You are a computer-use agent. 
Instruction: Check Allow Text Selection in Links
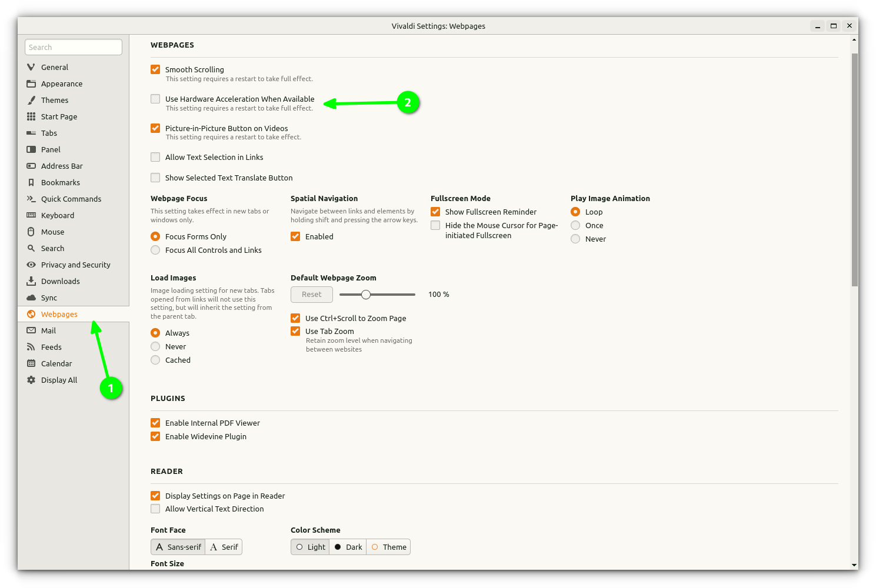(155, 157)
